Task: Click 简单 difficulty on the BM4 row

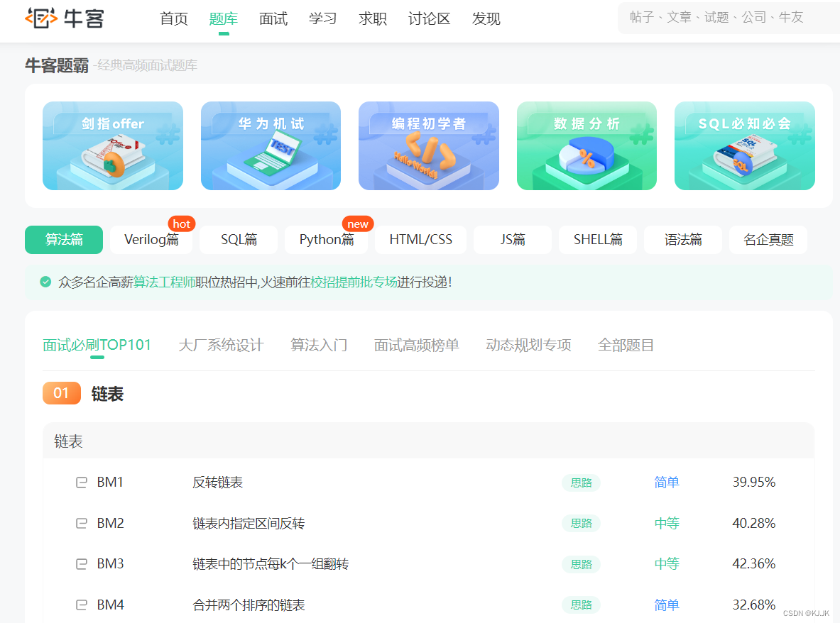Action: click(667, 605)
